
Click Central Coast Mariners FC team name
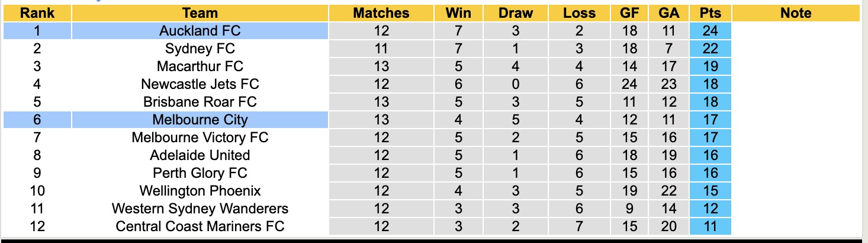click(x=200, y=226)
